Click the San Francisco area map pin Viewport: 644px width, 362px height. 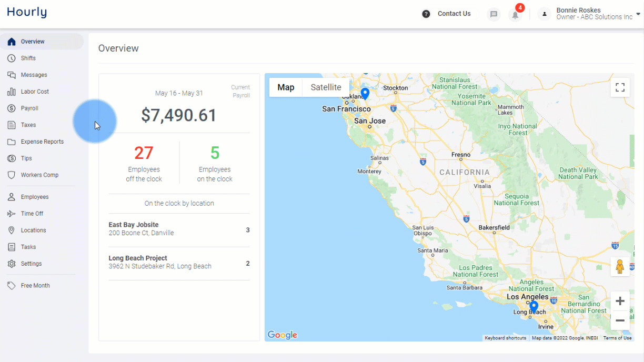(365, 94)
